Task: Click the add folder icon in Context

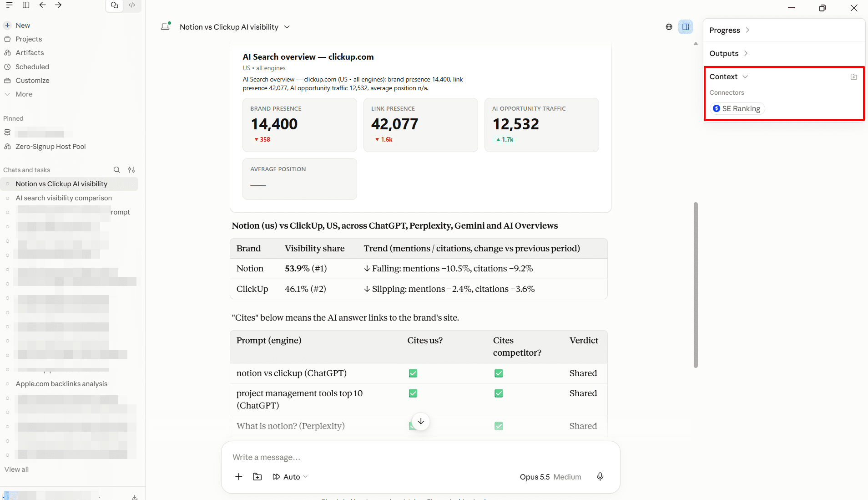Action: click(x=854, y=77)
